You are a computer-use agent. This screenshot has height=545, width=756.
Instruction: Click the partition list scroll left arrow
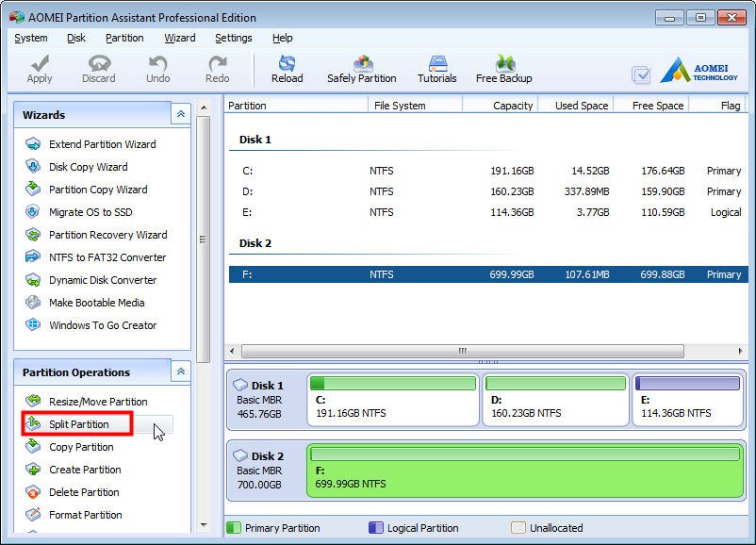pos(233,351)
